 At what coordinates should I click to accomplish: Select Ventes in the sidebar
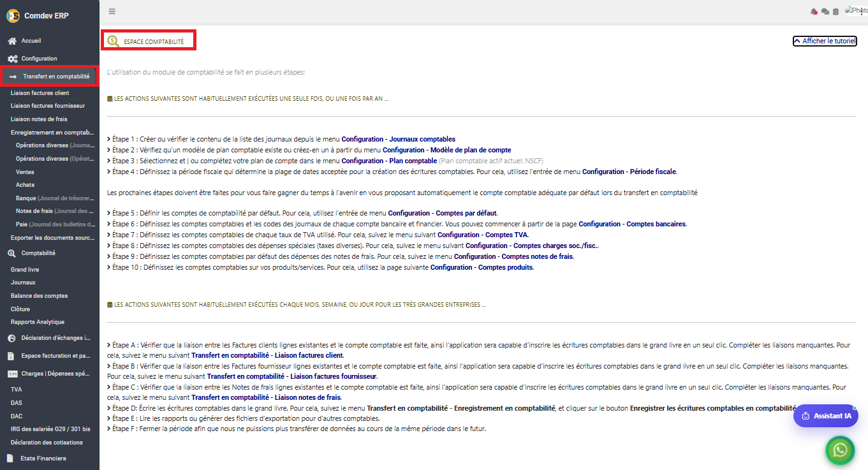pos(25,172)
